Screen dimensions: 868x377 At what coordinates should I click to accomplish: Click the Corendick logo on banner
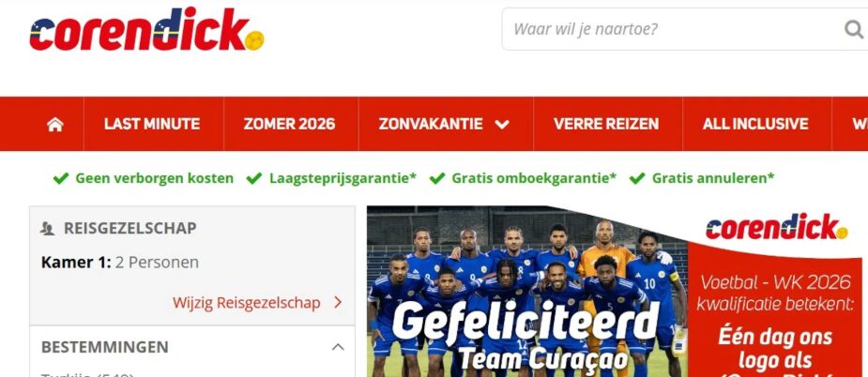776,226
